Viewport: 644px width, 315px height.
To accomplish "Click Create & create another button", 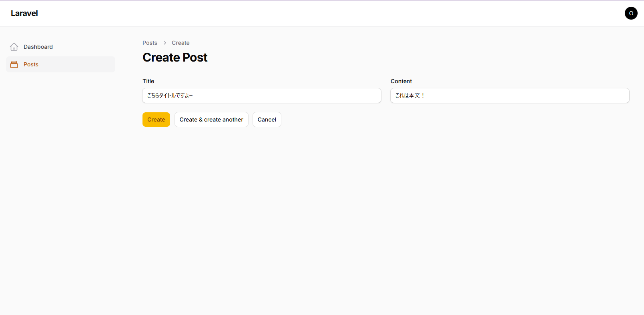I will (x=211, y=120).
